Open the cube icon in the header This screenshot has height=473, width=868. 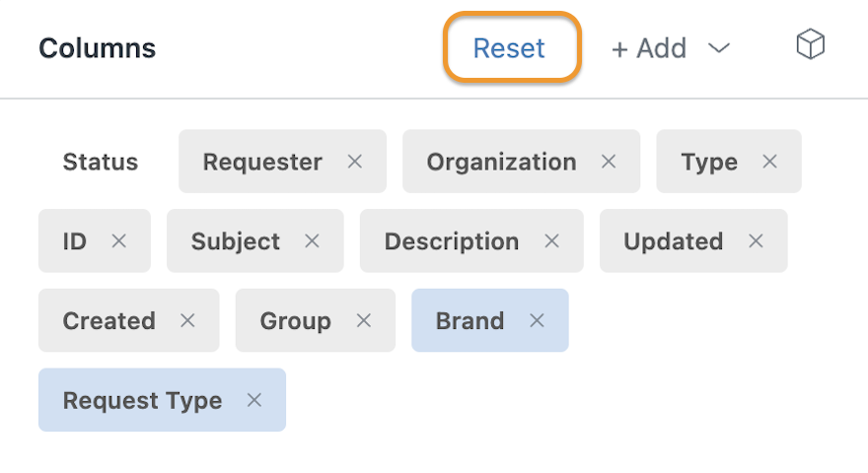[x=811, y=44]
